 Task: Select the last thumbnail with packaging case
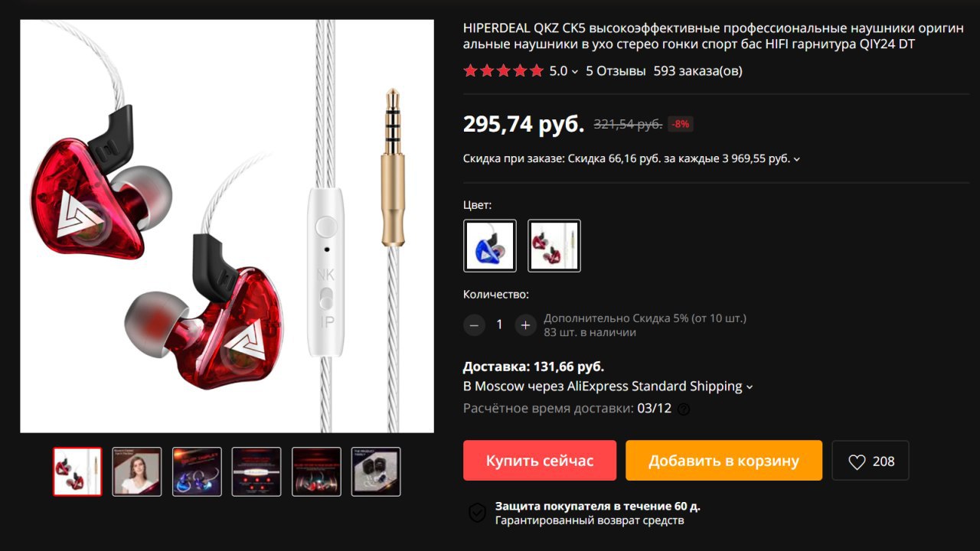376,471
